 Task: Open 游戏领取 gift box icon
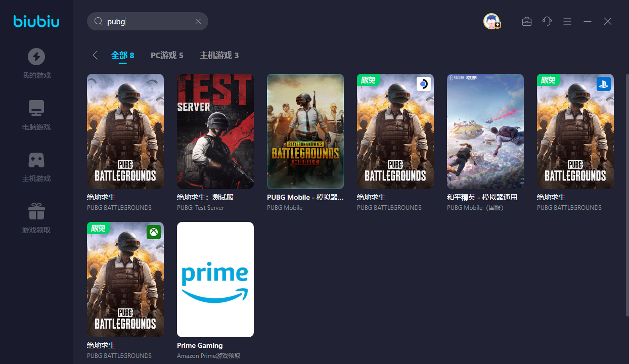point(36,211)
